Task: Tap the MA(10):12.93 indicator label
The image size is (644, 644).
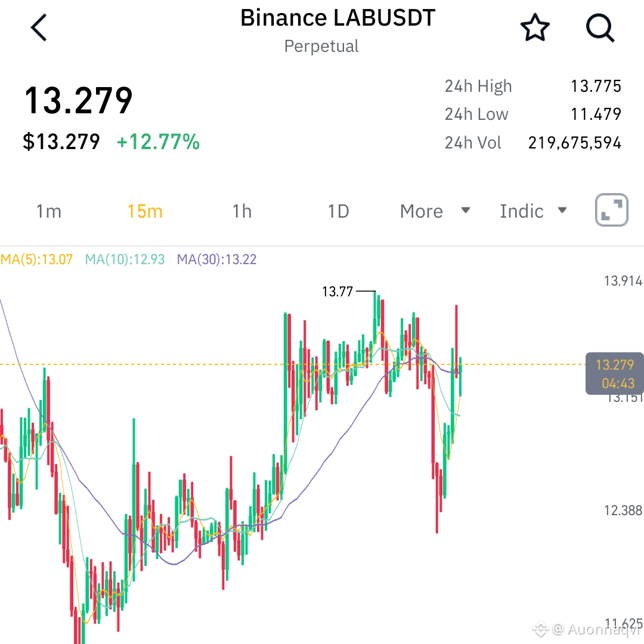Action: click(x=125, y=259)
